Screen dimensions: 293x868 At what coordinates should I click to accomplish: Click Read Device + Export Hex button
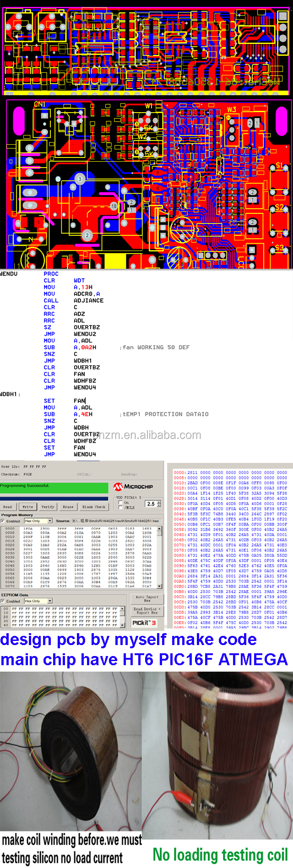(x=147, y=611)
